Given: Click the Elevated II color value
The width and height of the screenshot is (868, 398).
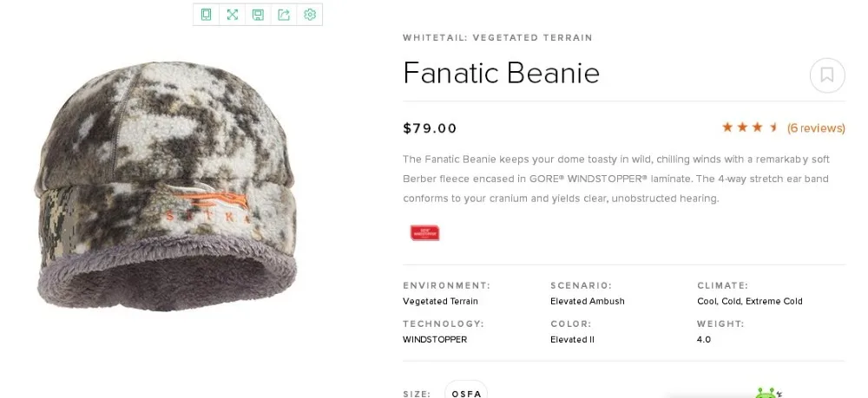Looking at the screenshot, I should click(572, 340).
